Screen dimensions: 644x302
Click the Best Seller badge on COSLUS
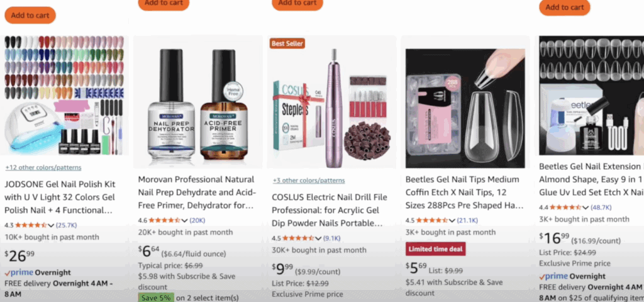point(287,43)
